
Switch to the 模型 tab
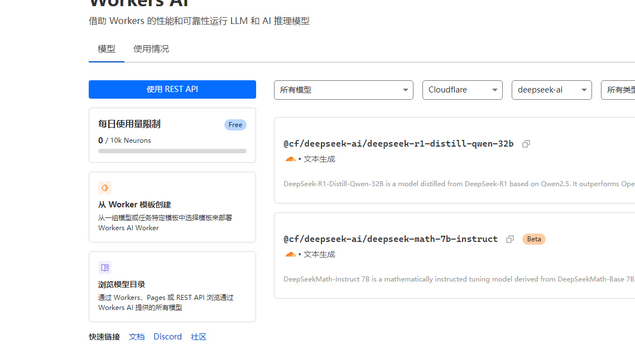107,50
